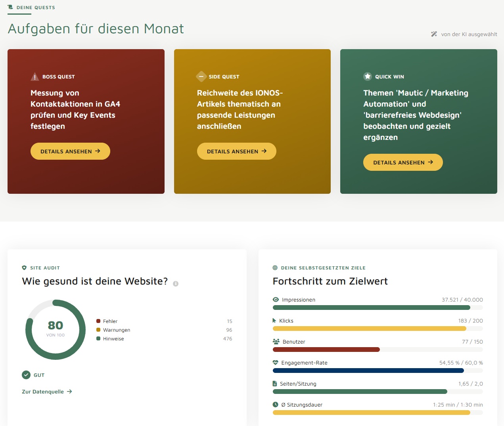The width and height of the screenshot is (504, 426).
Task: Click the Benutzer people icon
Action: click(x=276, y=342)
